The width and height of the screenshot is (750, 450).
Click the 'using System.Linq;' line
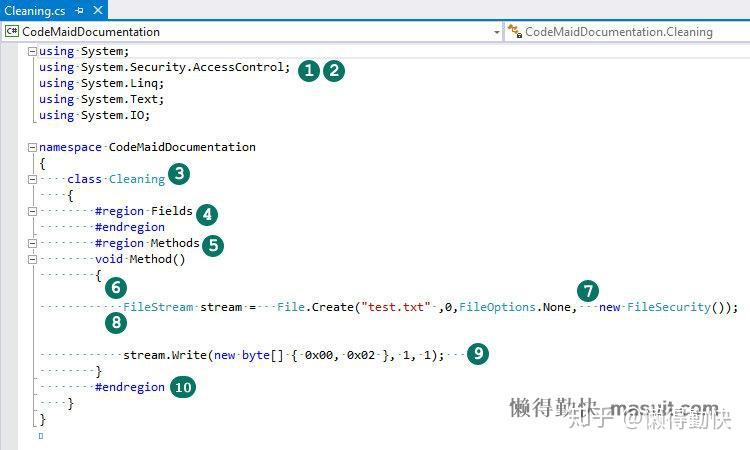click(101, 83)
